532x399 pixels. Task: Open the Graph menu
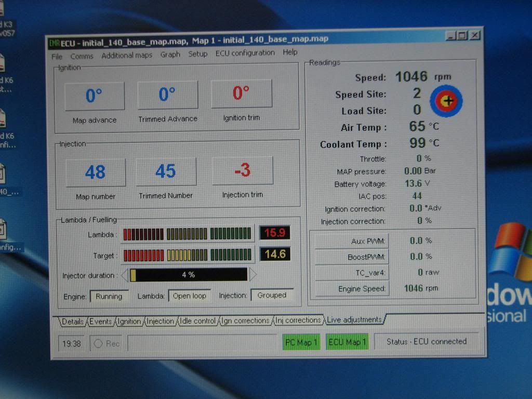click(x=170, y=54)
